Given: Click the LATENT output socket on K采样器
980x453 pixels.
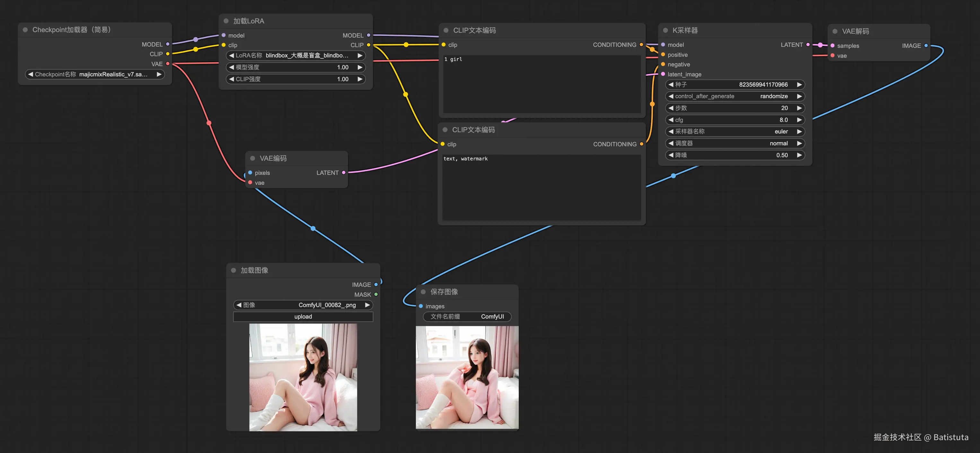Looking at the screenshot, I should (808, 45).
